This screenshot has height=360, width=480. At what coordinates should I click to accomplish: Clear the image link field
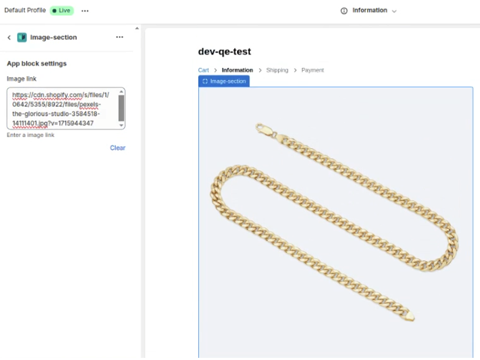click(x=118, y=148)
